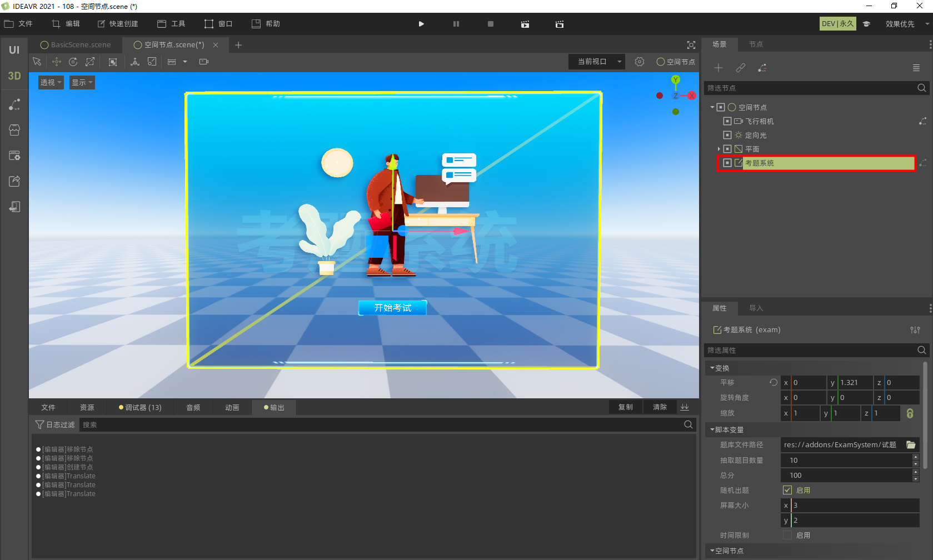The height and width of the screenshot is (560, 933).
Task: Switch to the 导入 tab
Action: pyautogui.click(x=756, y=308)
